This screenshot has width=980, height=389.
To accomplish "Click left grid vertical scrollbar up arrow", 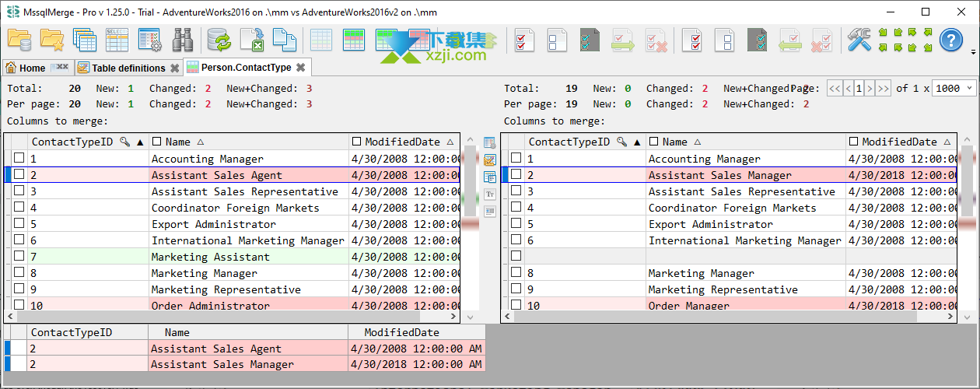I will pos(469,141).
